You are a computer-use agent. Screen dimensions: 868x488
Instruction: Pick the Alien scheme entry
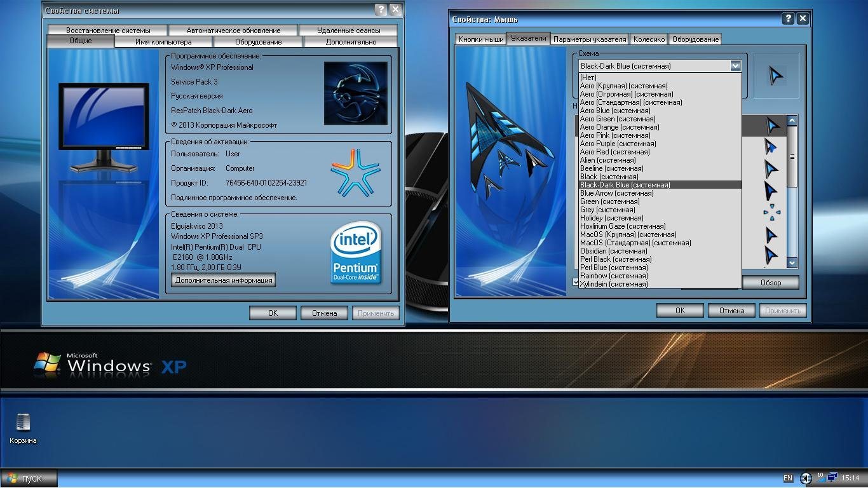pyautogui.click(x=660, y=160)
